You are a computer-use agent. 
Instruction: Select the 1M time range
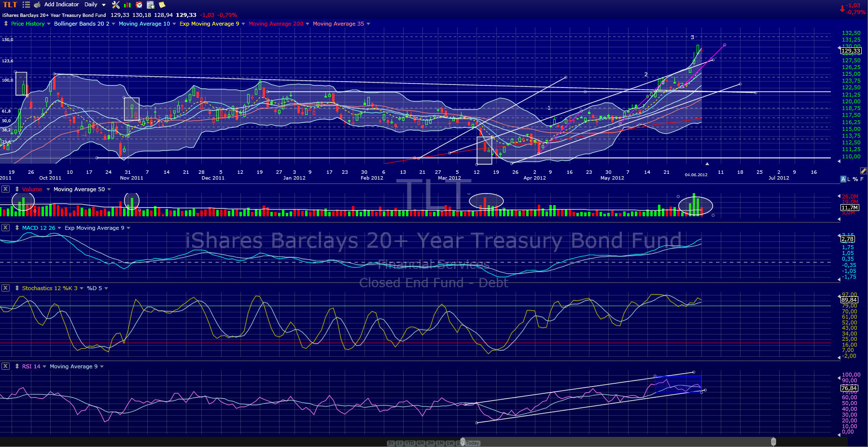(x=440, y=443)
